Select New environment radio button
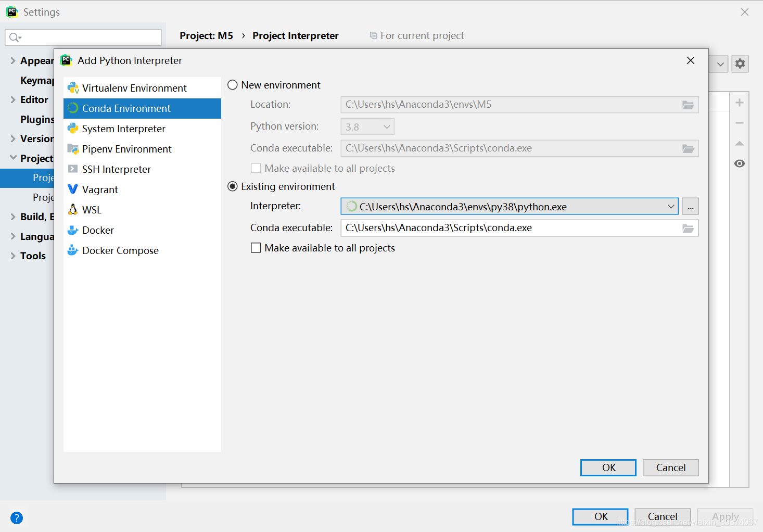763x532 pixels. coord(233,85)
